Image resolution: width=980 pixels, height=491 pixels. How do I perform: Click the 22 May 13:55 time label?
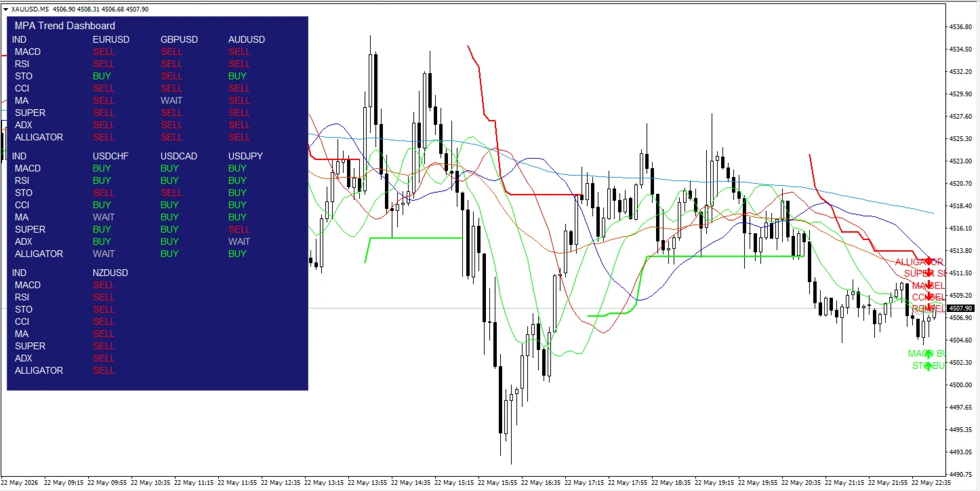coord(369,483)
